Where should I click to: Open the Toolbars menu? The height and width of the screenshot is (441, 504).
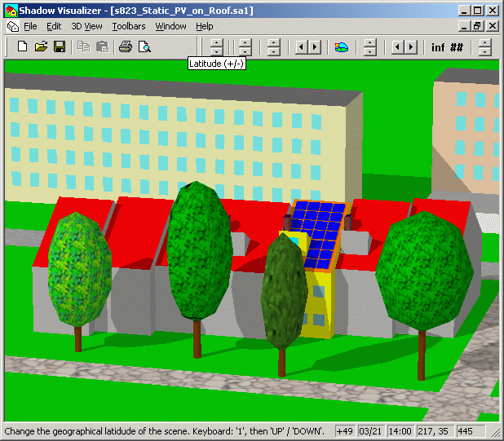point(129,26)
